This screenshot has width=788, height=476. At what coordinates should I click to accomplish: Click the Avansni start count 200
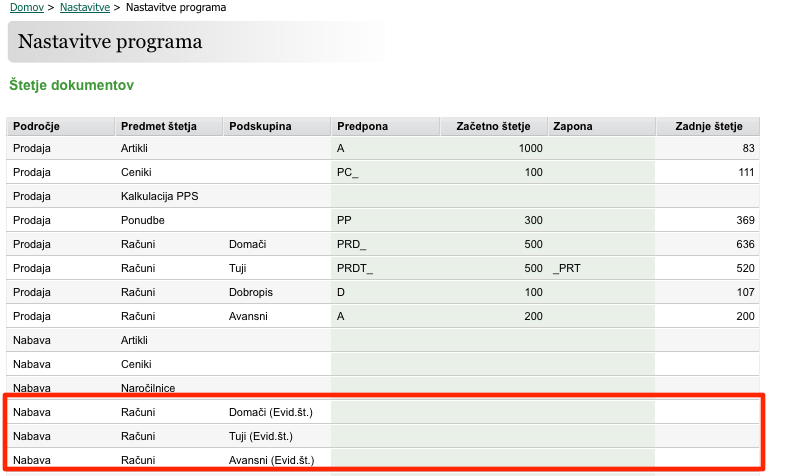click(493, 316)
